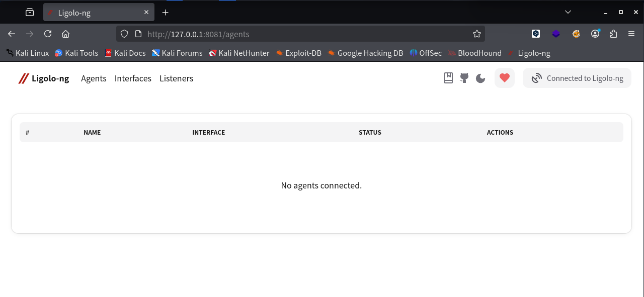Open a new browser tab

coord(166,13)
